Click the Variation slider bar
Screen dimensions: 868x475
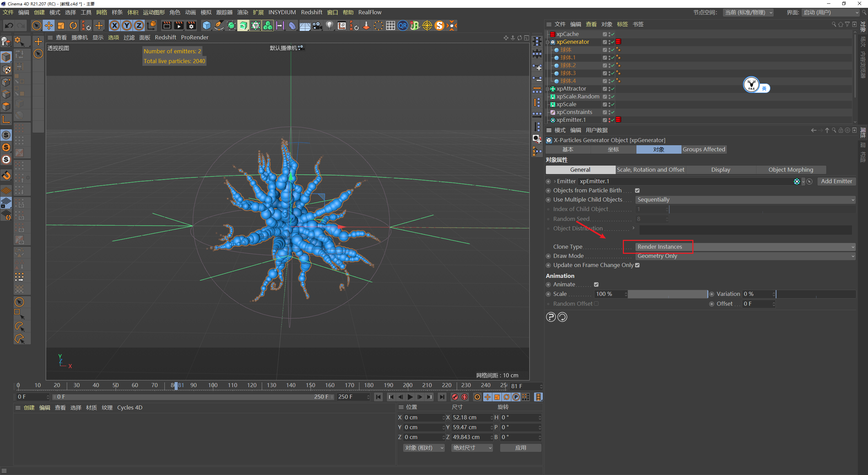[x=816, y=294]
